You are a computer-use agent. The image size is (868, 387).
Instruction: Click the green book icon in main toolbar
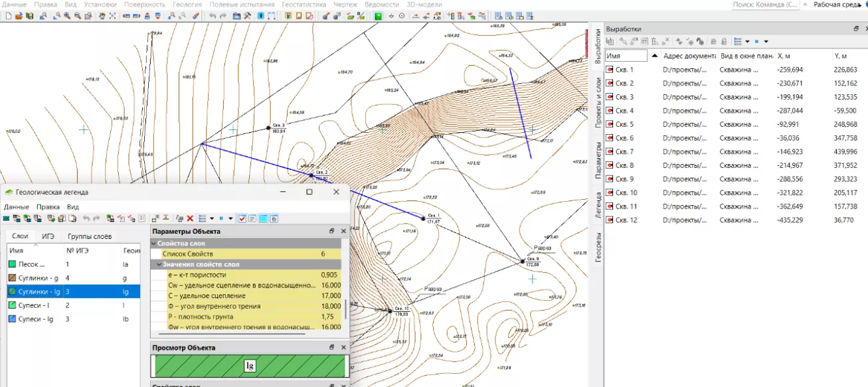(x=378, y=15)
